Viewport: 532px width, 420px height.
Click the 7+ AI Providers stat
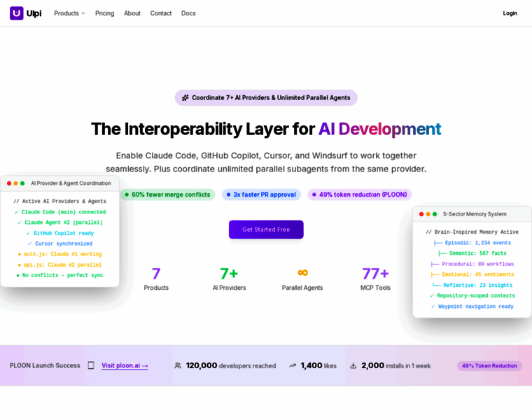229,279
